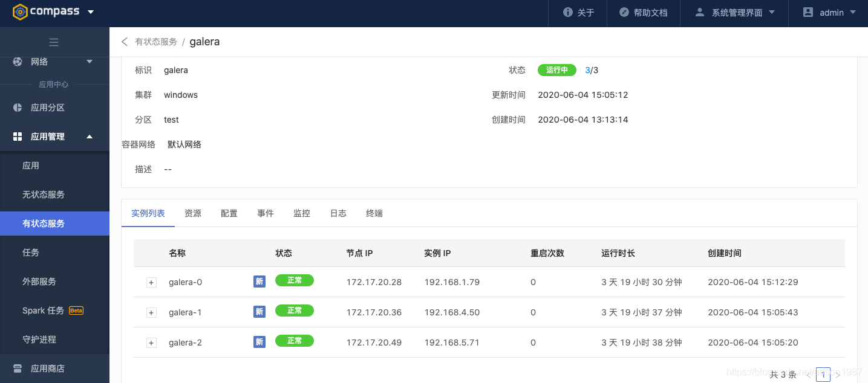Expand the 系统管理界面 dropdown arrow

coord(771,12)
